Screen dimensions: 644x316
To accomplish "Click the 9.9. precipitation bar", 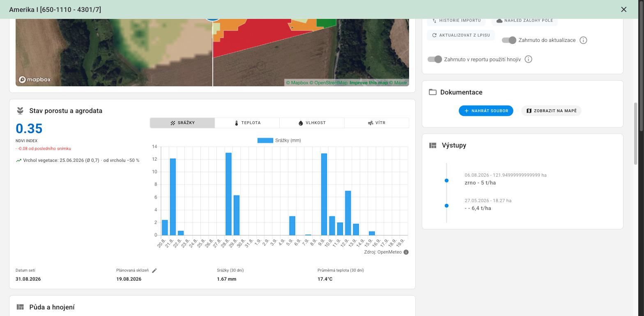I will [324, 194].
